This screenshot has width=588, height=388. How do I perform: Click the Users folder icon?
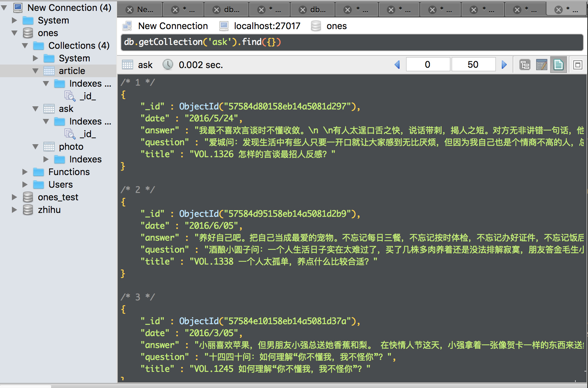pyautogui.click(x=39, y=185)
